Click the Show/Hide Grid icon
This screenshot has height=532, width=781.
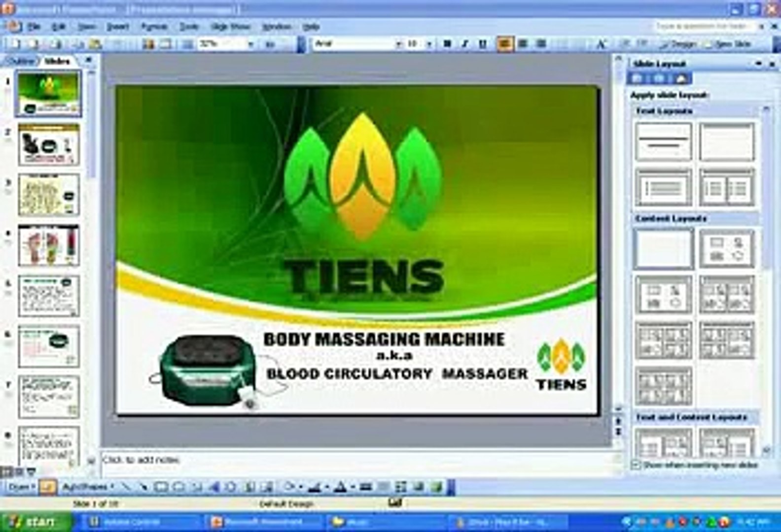click(x=187, y=44)
